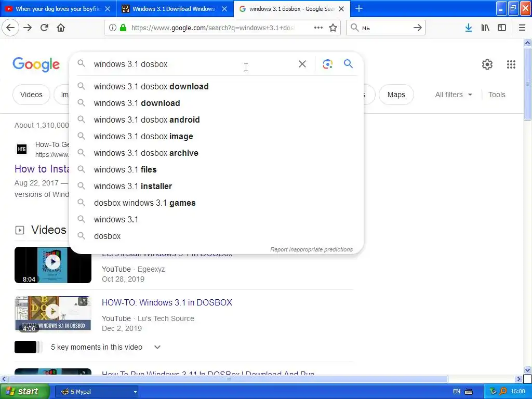
Task: Choose suggestion windows 3.1 dosbox archive
Action: (x=216, y=153)
